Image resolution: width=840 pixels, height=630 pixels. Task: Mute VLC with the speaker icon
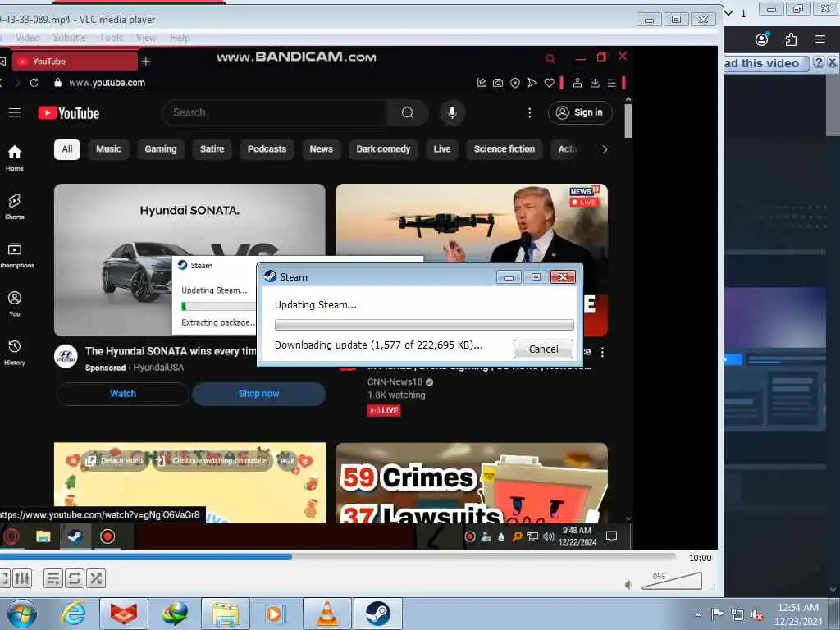point(628,584)
